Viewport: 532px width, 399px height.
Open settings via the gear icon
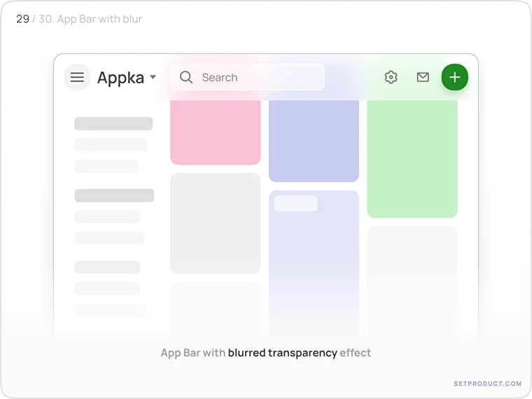(x=391, y=77)
